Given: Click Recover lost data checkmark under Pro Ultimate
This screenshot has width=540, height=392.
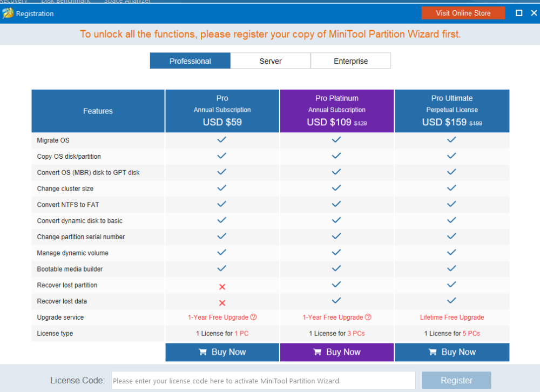Looking at the screenshot, I should (x=451, y=301).
